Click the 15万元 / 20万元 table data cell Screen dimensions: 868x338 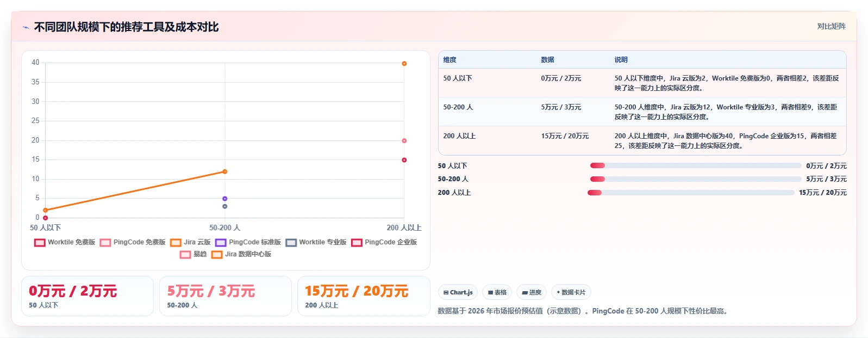[x=565, y=136]
